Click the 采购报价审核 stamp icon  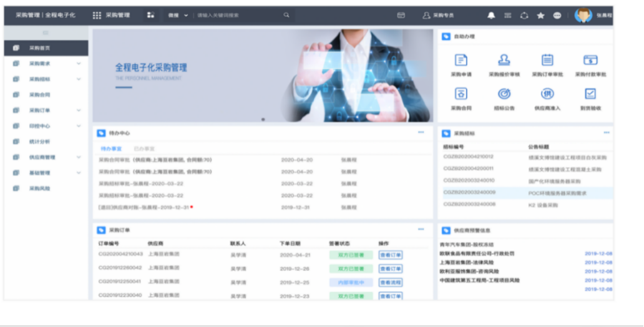coord(504,61)
